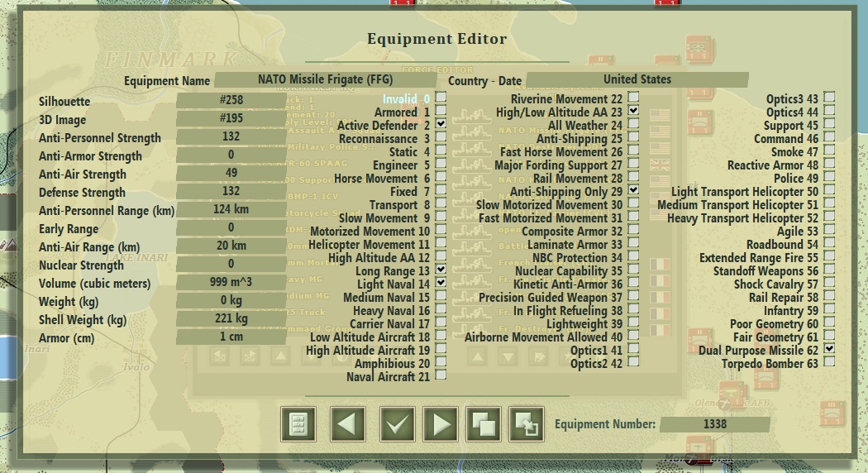The height and width of the screenshot is (473, 868).
Task: Edit the Equipment Name field
Action: pos(325,79)
